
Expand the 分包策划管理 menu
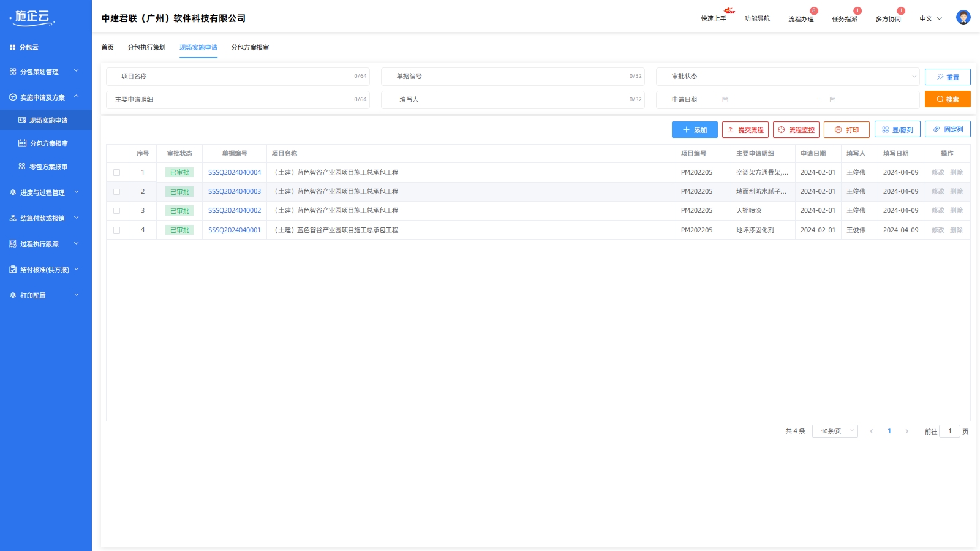pos(77,71)
